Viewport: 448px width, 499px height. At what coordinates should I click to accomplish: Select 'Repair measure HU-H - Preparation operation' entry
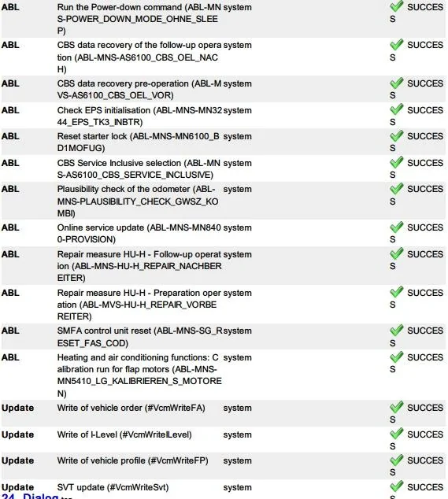(139, 305)
